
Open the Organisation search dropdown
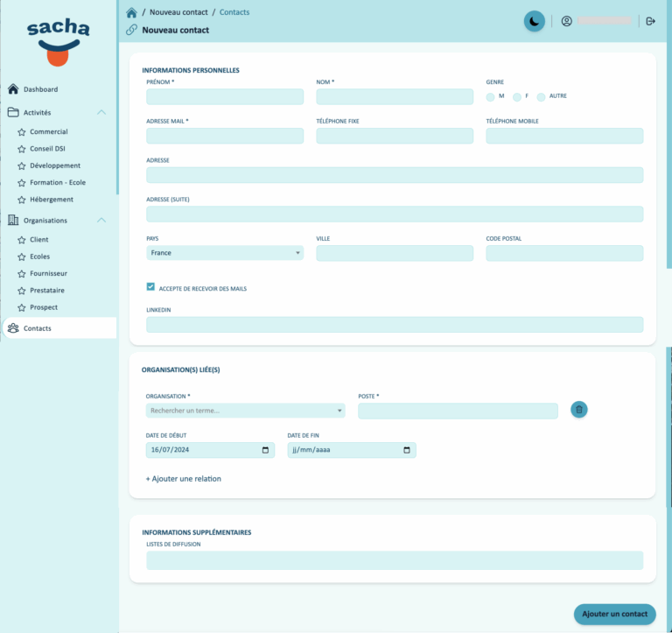click(245, 411)
